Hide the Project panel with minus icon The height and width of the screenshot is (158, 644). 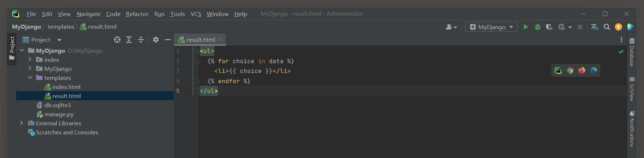pos(168,40)
